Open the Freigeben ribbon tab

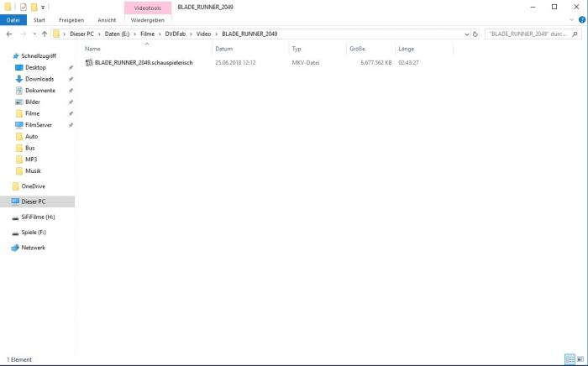[x=71, y=20]
